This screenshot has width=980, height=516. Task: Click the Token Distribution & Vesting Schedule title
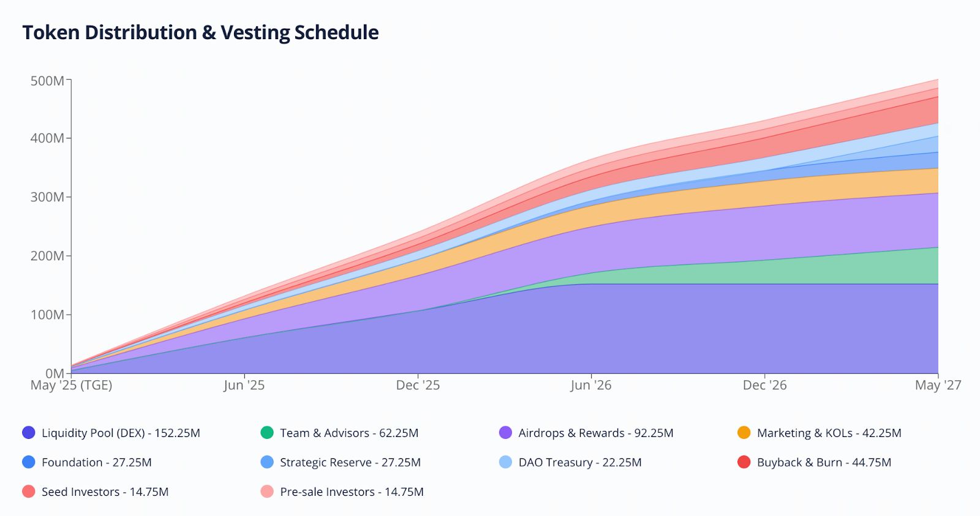pos(200,32)
